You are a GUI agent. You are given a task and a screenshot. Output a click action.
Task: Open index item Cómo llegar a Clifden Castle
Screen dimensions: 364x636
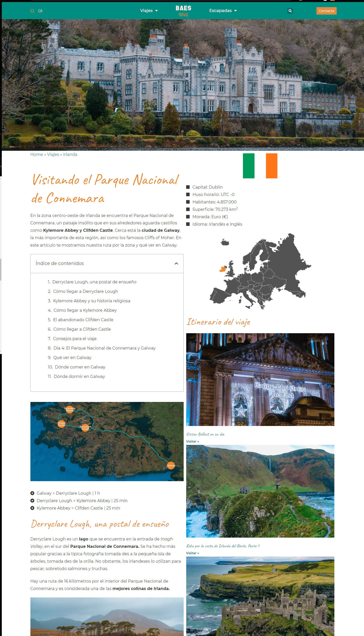click(82, 329)
